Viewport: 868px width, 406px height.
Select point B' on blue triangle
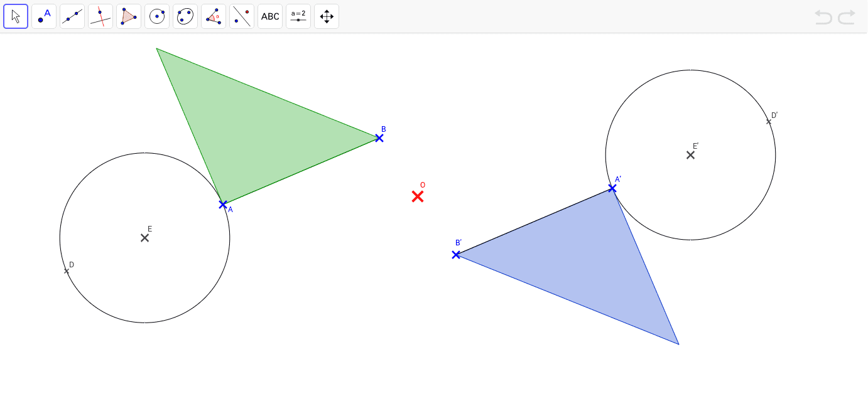coord(456,255)
